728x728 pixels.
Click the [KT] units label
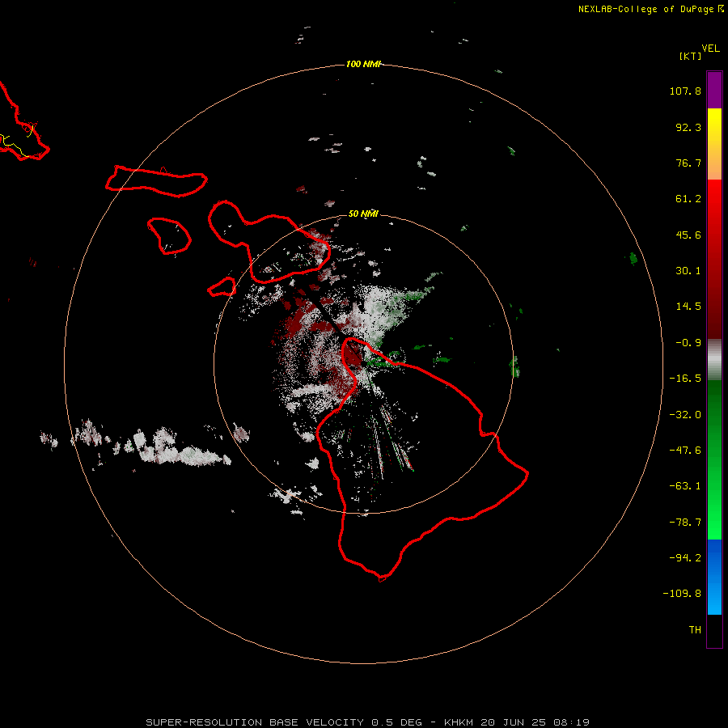[x=691, y=56]
